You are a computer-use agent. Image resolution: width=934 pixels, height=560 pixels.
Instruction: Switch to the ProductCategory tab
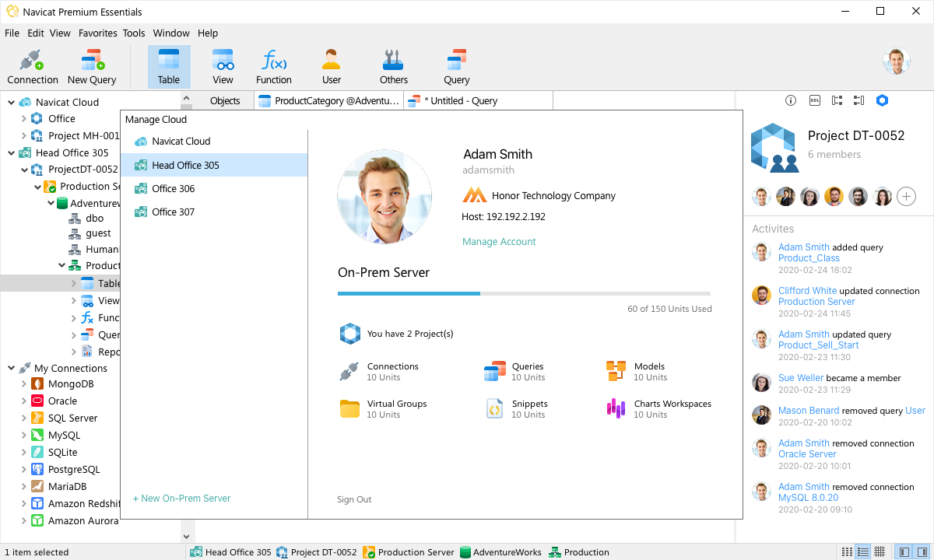click(x=329, y=100)
